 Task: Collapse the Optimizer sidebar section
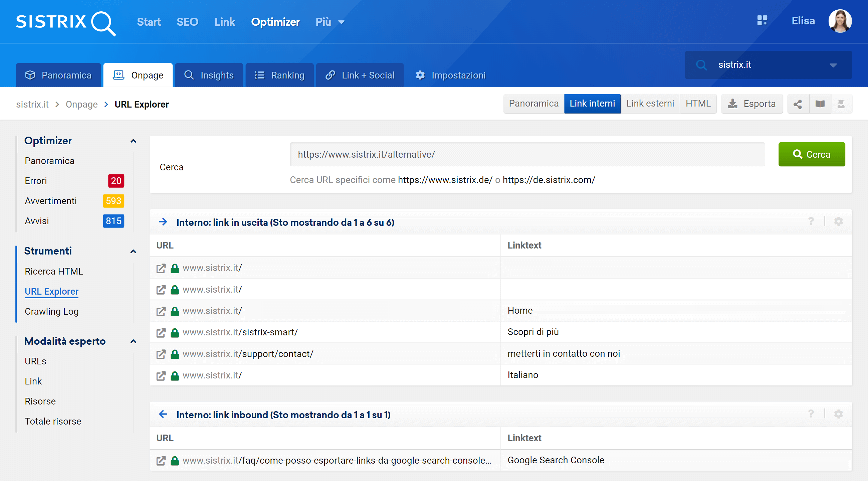(134, 141)
